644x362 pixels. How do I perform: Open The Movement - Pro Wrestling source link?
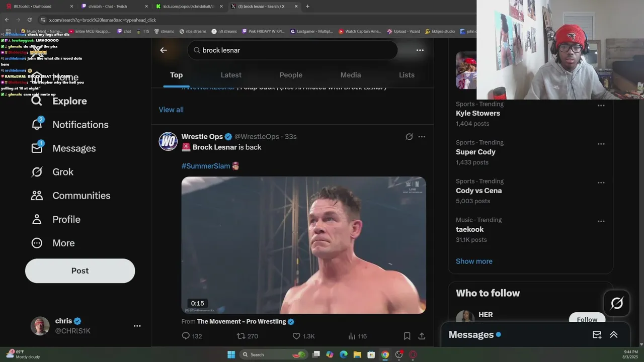[242, 321]
